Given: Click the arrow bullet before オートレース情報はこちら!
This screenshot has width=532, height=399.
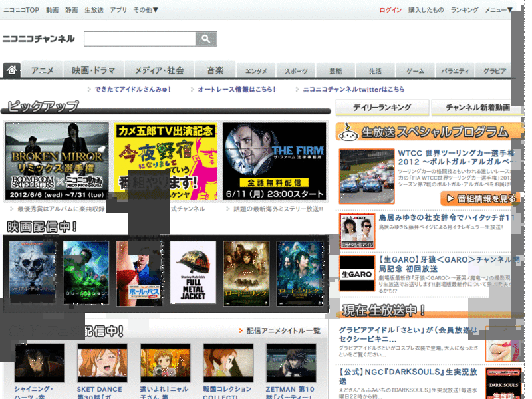Looking at the screenshot, I should click(x=192, y=90).
